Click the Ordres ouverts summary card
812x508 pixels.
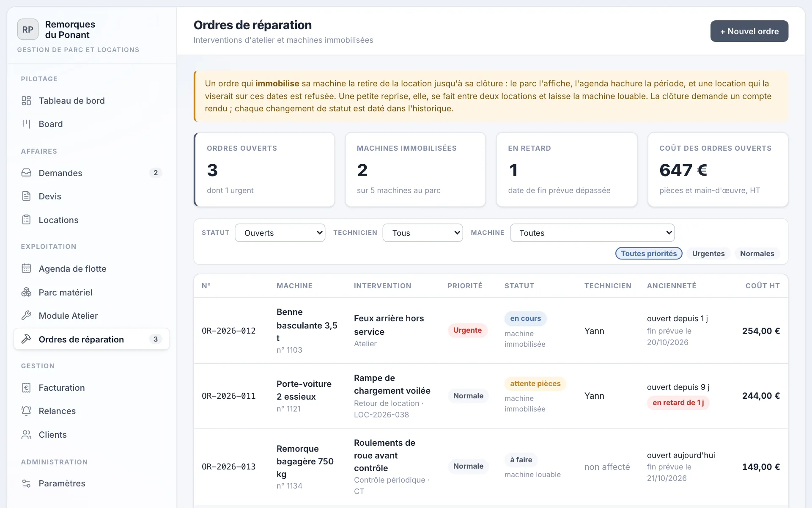[x=264, y=170]
